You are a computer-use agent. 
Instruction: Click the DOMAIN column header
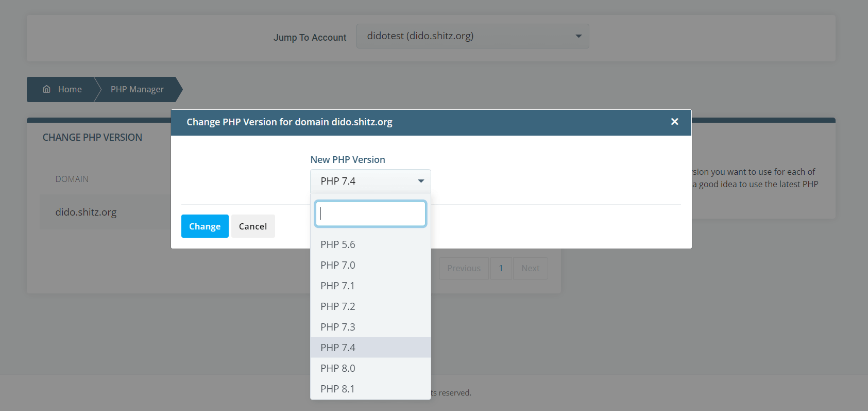click(72, 179)
